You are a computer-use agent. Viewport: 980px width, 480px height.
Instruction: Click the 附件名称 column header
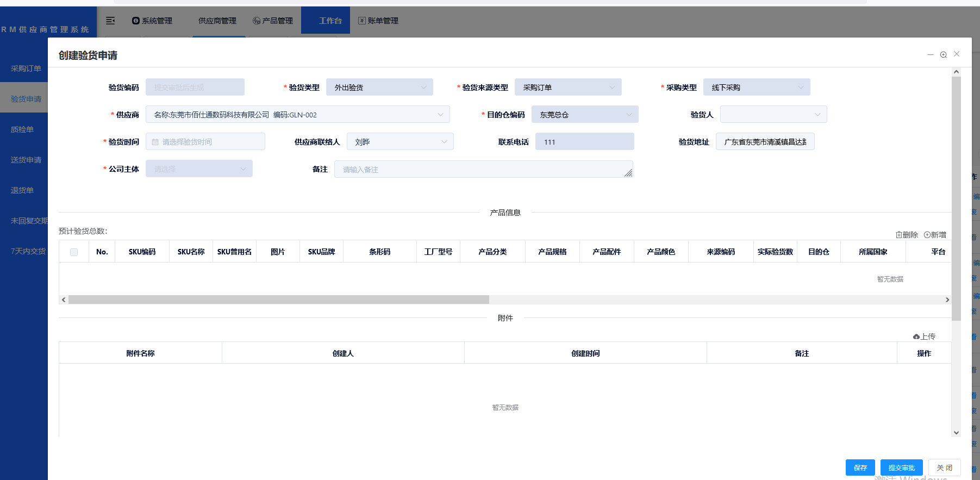point(140,353)
